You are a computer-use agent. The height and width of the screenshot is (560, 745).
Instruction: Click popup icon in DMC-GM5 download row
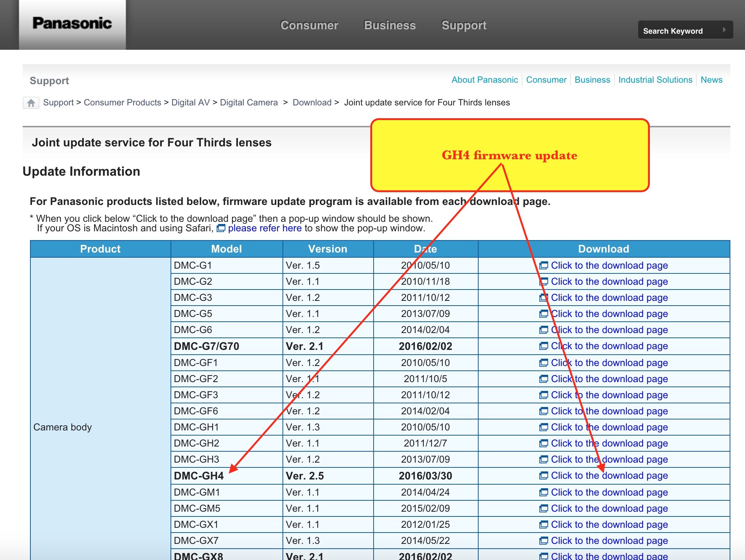(x=544, y=509)
